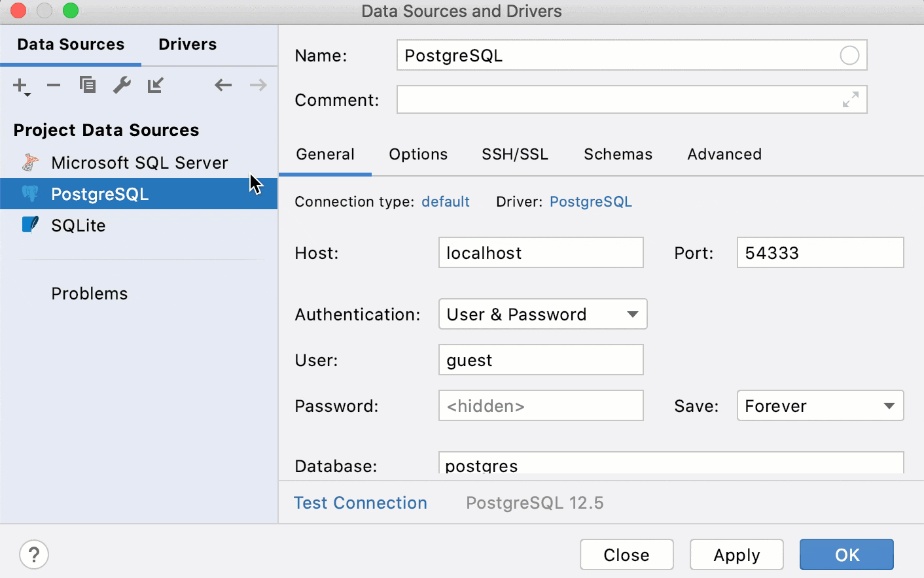The height and width of the screenshot is (578, 924).
Task: Apply the data source changes
Action: 736,554
